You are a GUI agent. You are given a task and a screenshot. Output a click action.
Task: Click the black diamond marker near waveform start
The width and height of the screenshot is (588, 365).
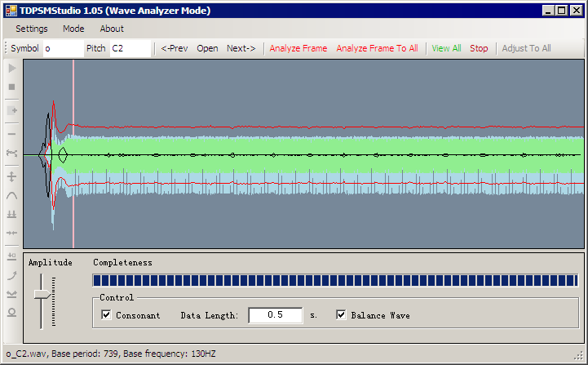click(63, 154)
